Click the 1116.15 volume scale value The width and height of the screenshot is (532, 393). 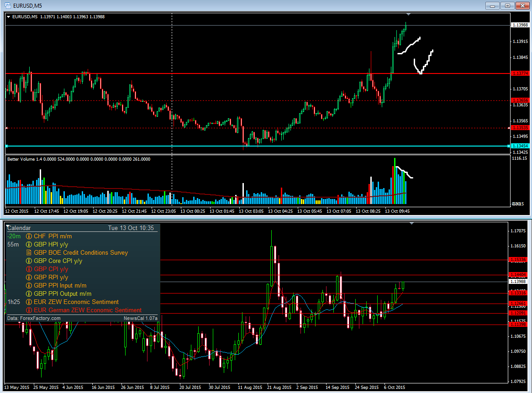pos(520,158)
